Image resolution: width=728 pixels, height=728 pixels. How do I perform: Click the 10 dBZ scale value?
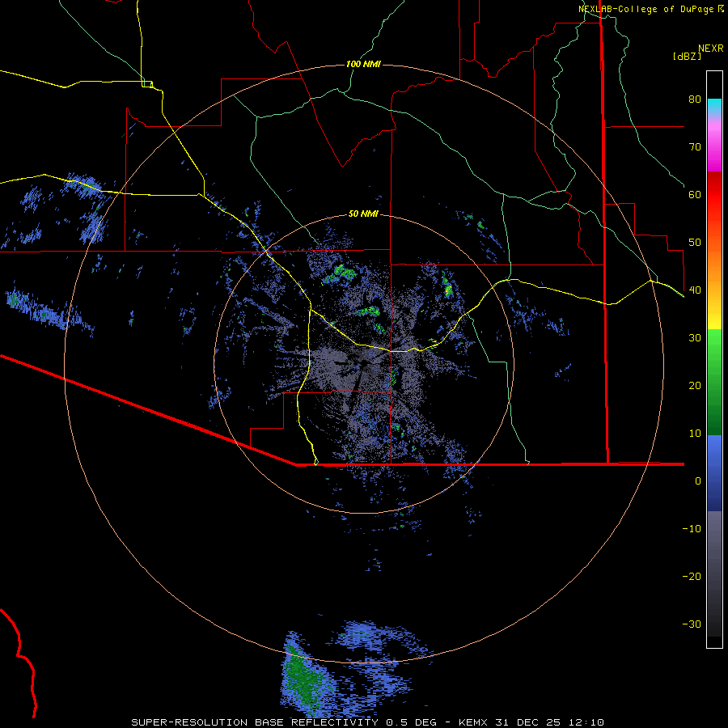(x=695, y=434)
